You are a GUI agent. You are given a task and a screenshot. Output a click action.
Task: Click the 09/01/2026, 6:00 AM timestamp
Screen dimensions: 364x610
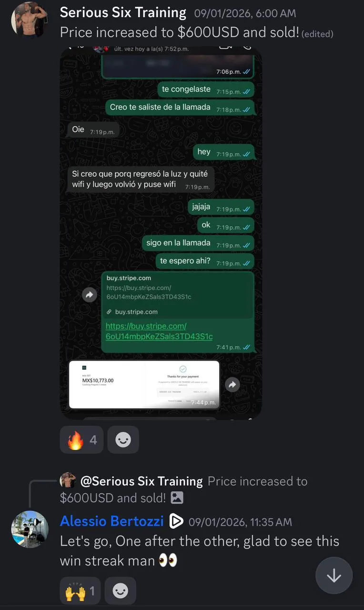coord(245,13)
